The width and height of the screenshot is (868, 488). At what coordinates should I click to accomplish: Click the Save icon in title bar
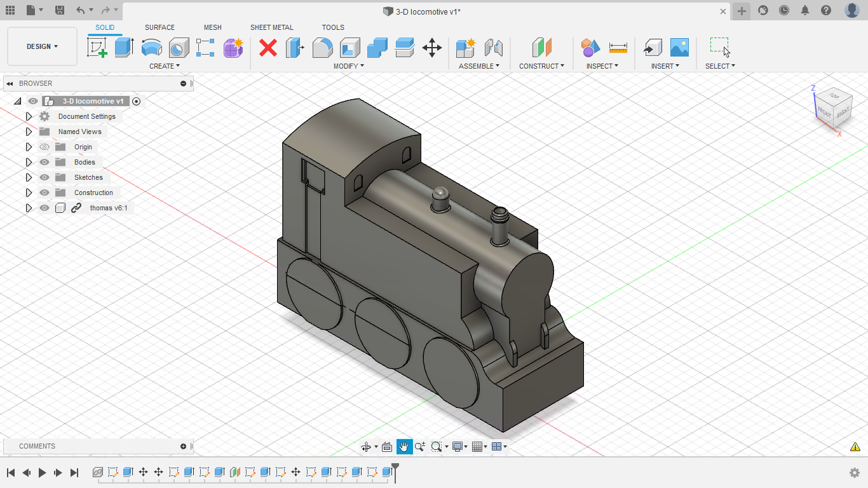tap(59, 10)
